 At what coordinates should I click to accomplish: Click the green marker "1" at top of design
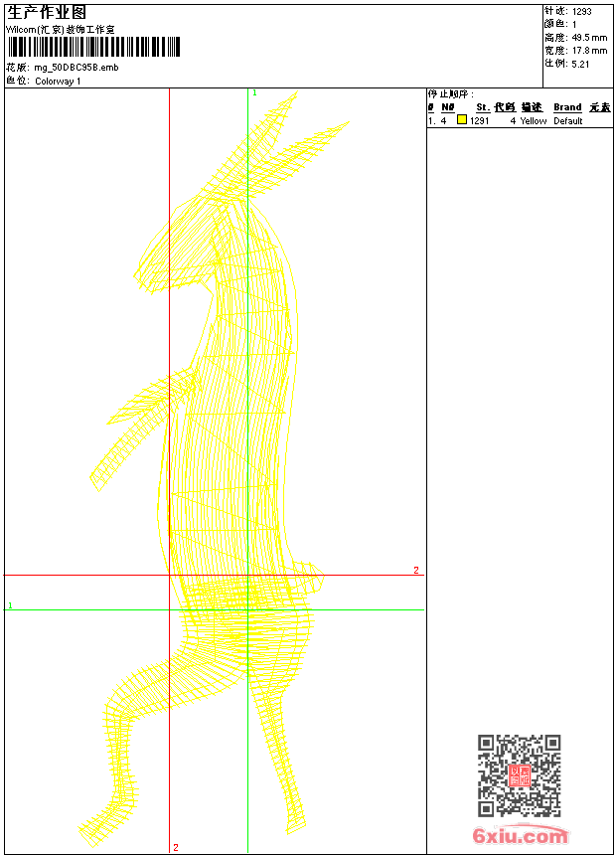click(x=254, y=92)
